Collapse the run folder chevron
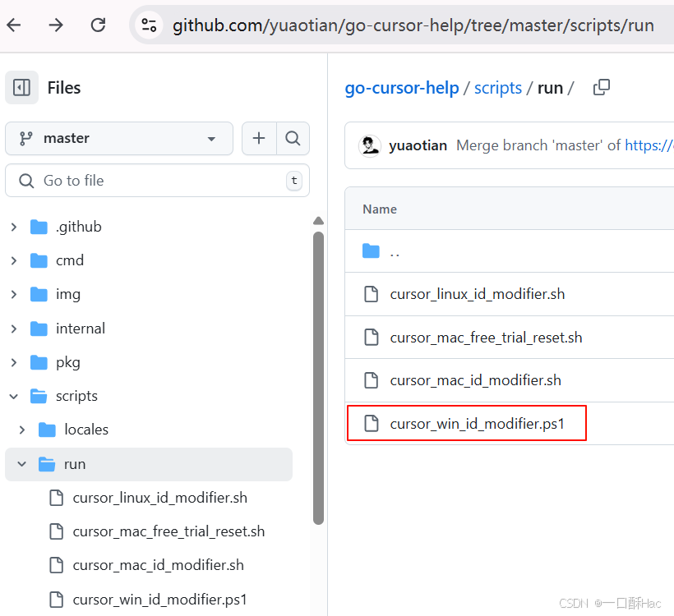This screenshot has width=674, height=616. [x=22, y=464]
